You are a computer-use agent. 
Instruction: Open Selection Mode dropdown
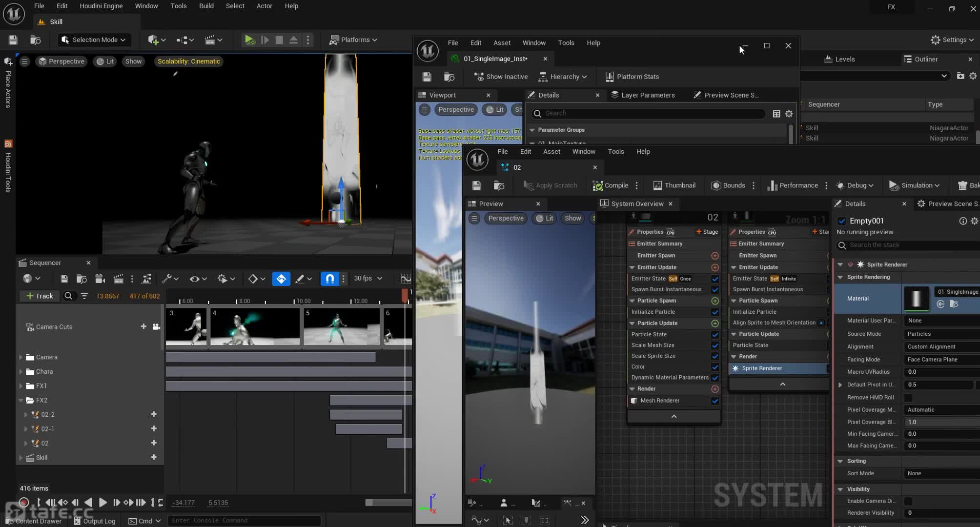pos(95,40)
